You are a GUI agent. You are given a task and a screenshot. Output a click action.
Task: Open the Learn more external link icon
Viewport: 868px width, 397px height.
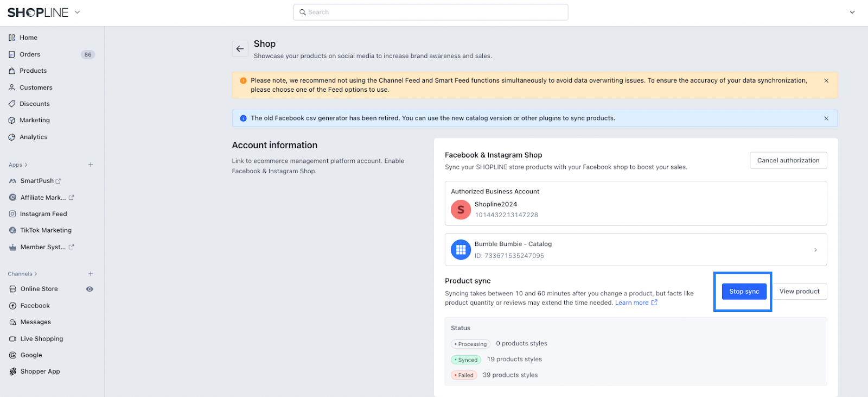[x=654, y=303]
